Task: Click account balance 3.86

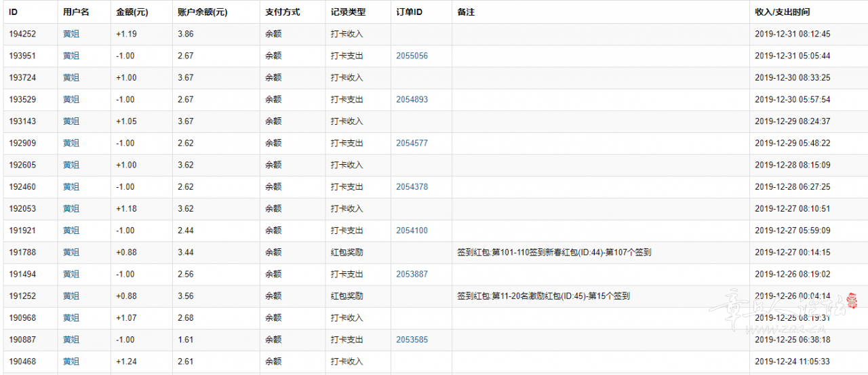Action: pos(185,34)
